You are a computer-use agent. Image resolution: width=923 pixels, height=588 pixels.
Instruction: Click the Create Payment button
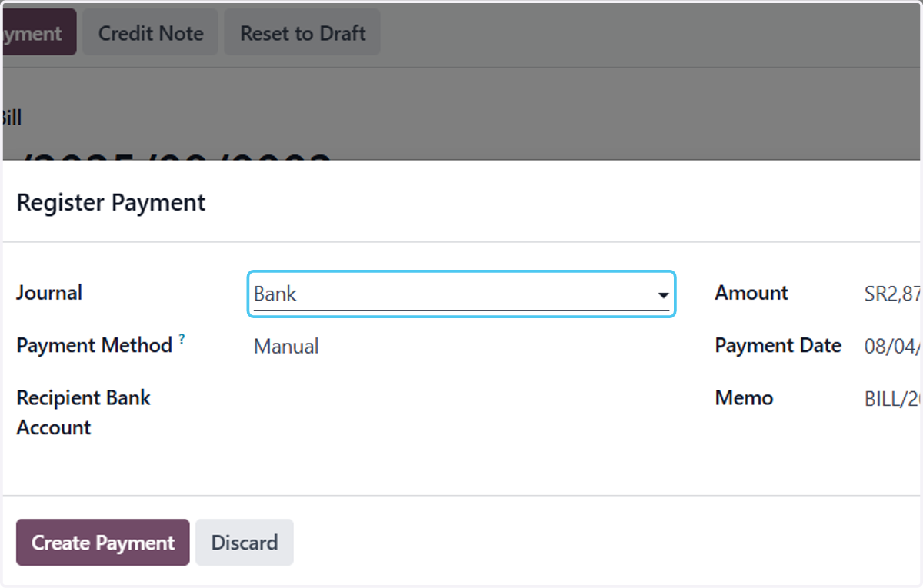(103, 543)
